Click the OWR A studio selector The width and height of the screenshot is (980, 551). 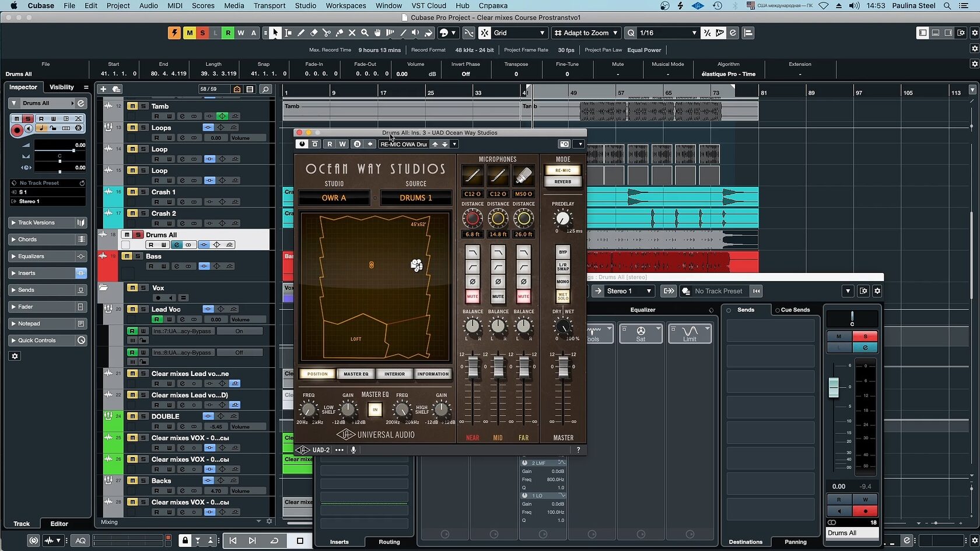334,198
